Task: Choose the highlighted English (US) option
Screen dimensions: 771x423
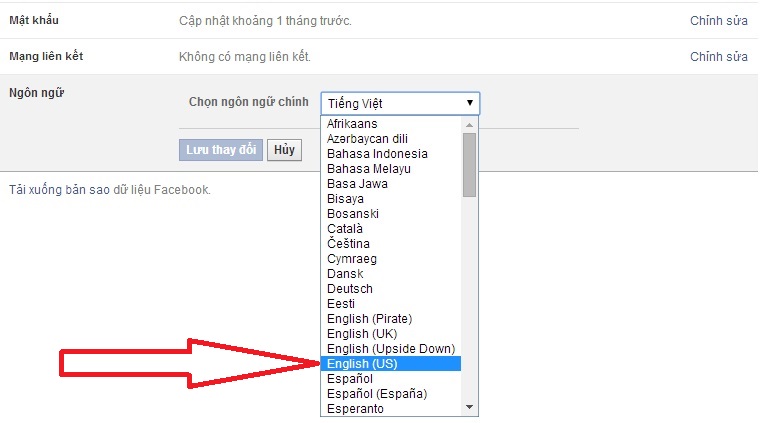Action: pyautogui.click(x=391, y=363)
